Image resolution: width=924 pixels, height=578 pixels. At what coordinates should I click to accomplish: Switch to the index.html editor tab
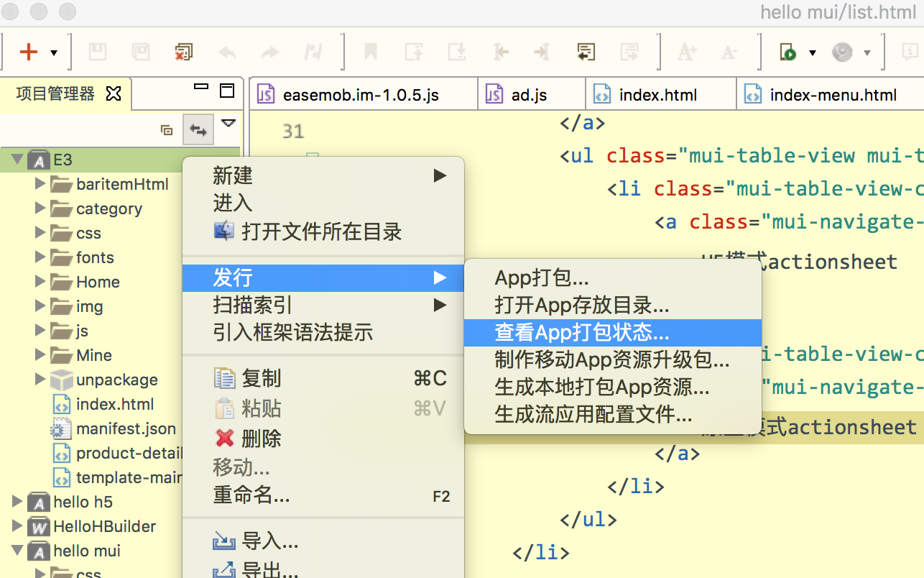[x=657, y=95]
